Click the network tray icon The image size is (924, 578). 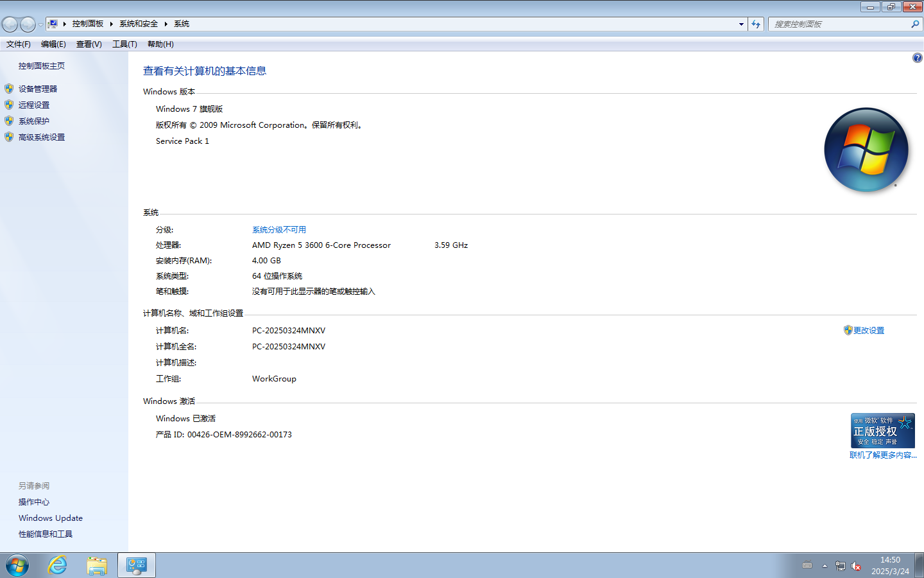click(x=840, y=566)
